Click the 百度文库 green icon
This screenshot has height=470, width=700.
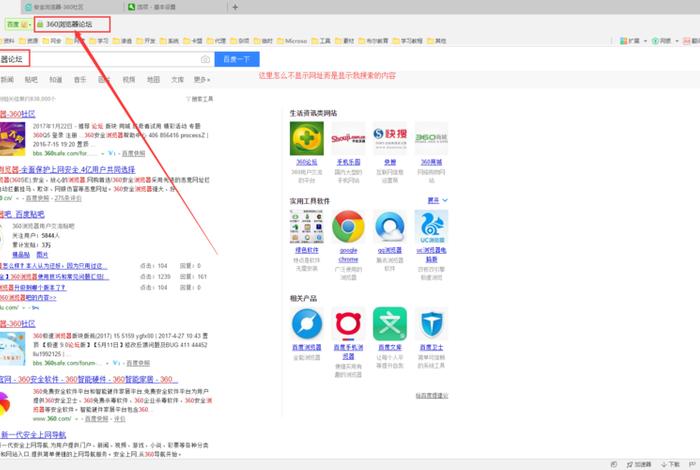pos(390,324)
